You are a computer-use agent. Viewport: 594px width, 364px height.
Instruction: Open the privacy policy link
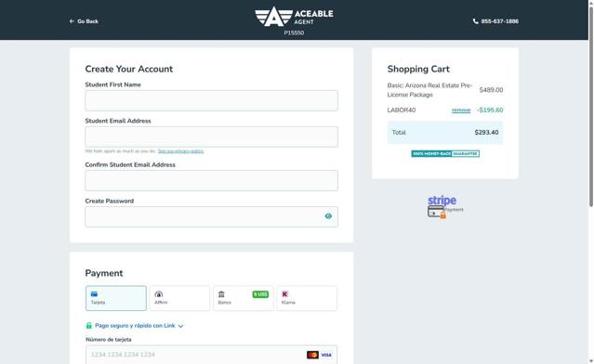click(180, 151)
